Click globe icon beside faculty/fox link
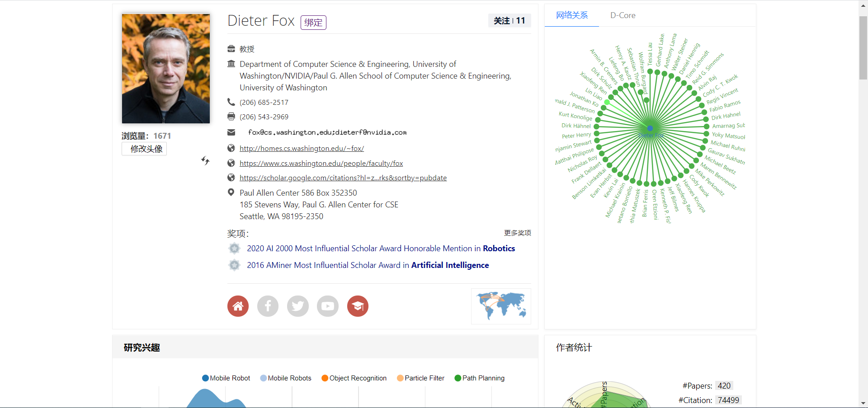 pyautogui.click(x=231, y=163)
